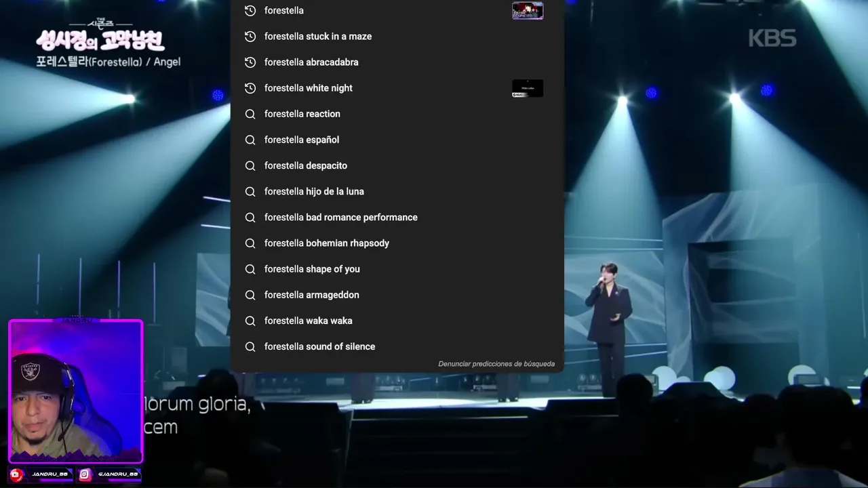Select 'forestella white night' suggestion
The width and height of the screenshot is (868, 488).
397,88
